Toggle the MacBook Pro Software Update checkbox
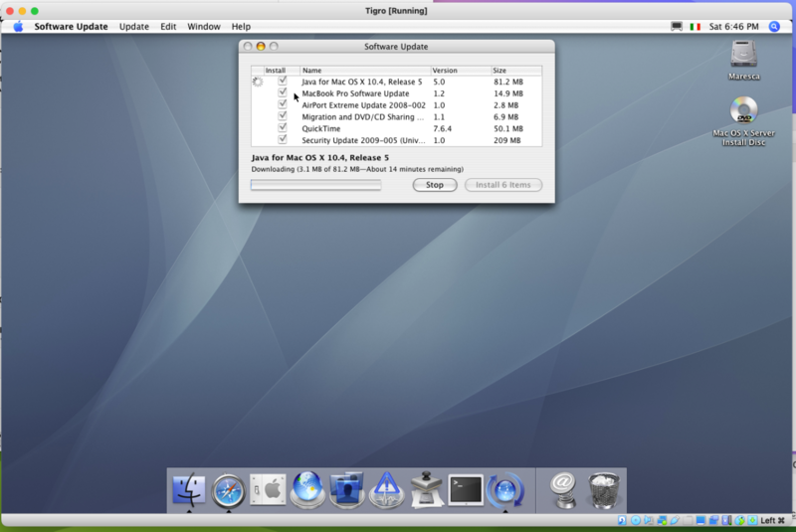 point(283,92)
